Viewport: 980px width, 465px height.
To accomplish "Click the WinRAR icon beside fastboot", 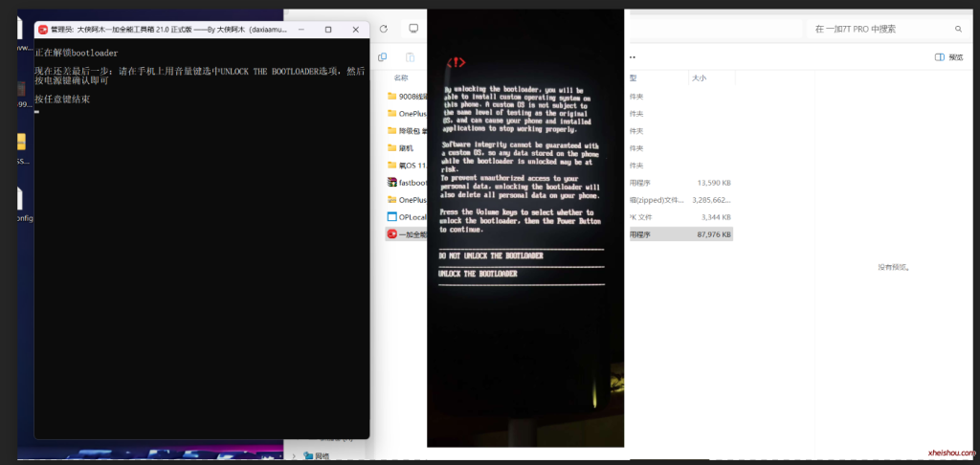I will [x=391, y=183].
